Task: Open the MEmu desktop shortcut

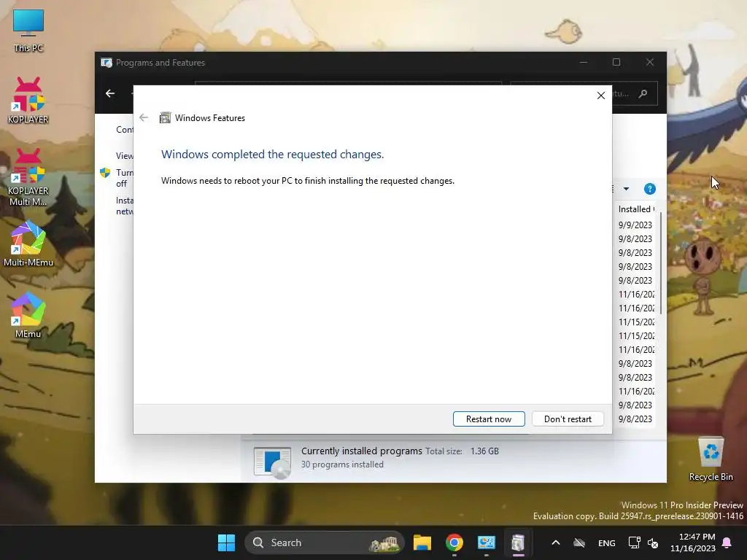Action: (x=28, y=315)
